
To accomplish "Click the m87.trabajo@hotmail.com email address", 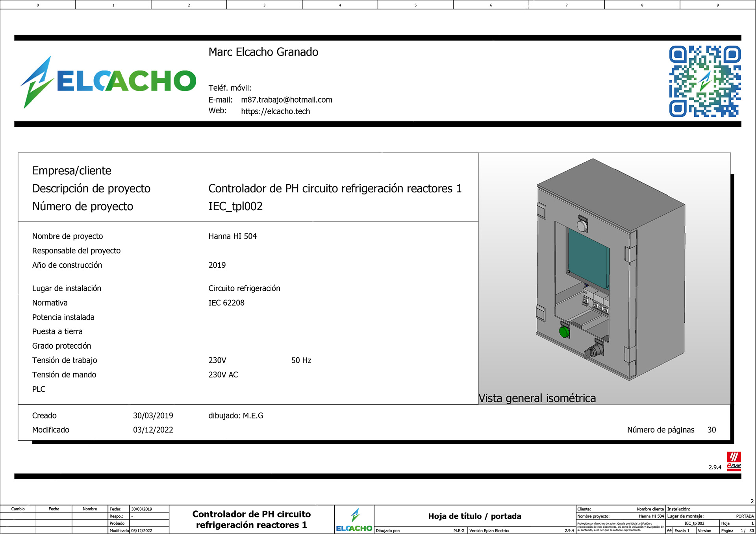I will (286, 100).
